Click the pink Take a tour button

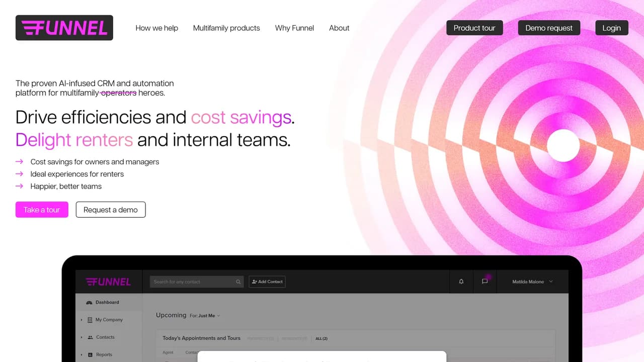(x=42, y=210)
